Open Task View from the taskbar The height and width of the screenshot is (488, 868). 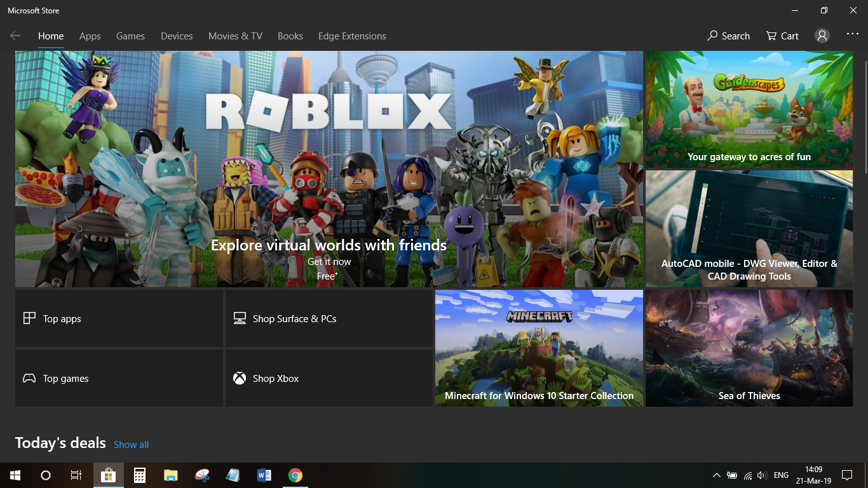(76, 475)
